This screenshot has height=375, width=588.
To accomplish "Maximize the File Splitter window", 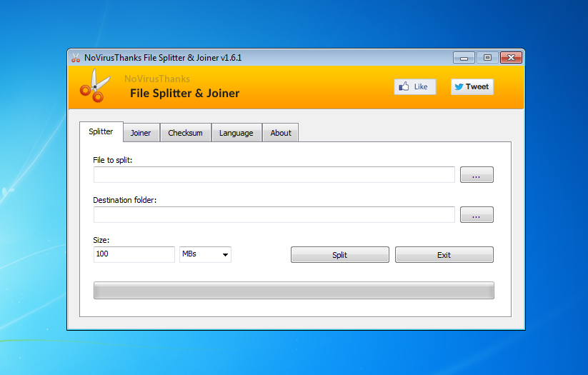I will 487,58.
